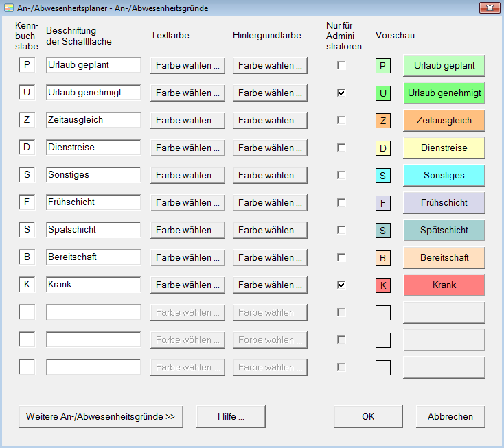Cancel using the Abbrechen button

[x=450, y=416]
